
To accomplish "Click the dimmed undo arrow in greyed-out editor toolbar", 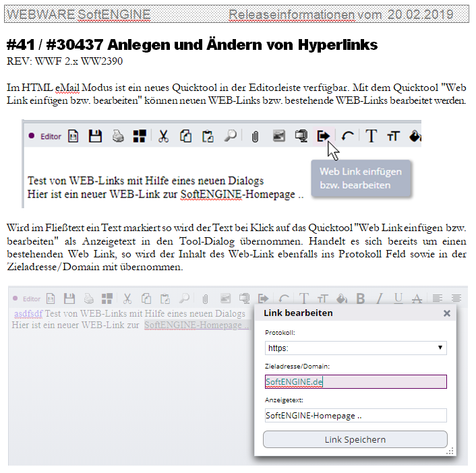I will (x=284, y=299).
